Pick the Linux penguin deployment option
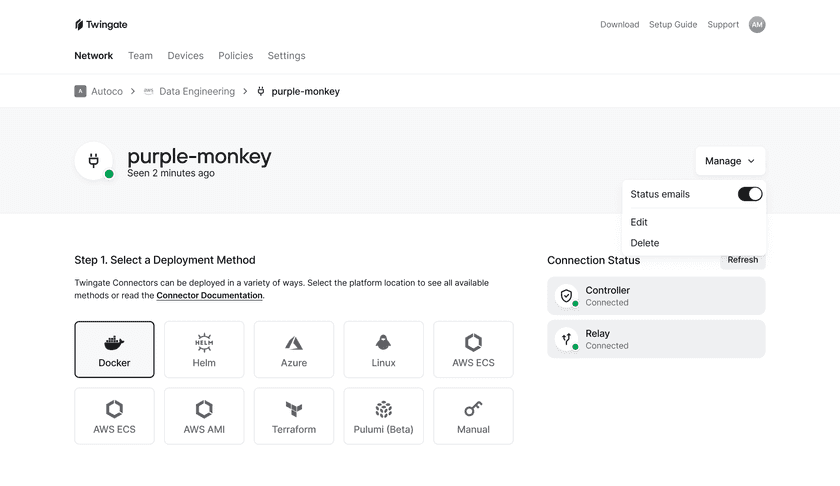Viewport: 840px width, 486px height. pos(384,349)
